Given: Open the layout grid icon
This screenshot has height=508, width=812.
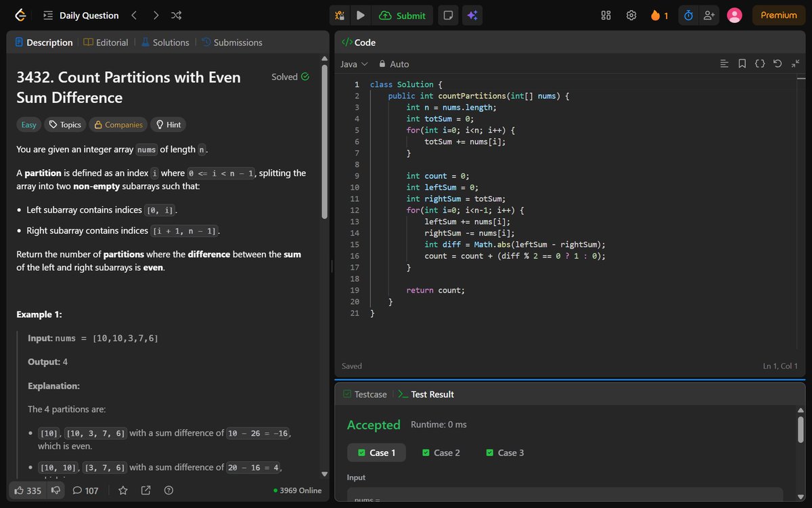Looking at the screenshot, I should pos(606,15).
